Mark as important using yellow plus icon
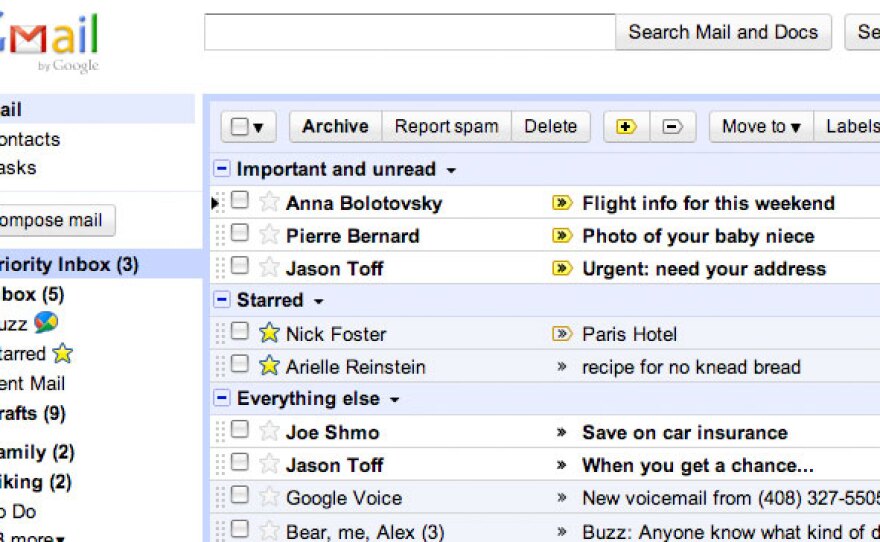The width and height of the screenshot is (880, 542). 627,127
